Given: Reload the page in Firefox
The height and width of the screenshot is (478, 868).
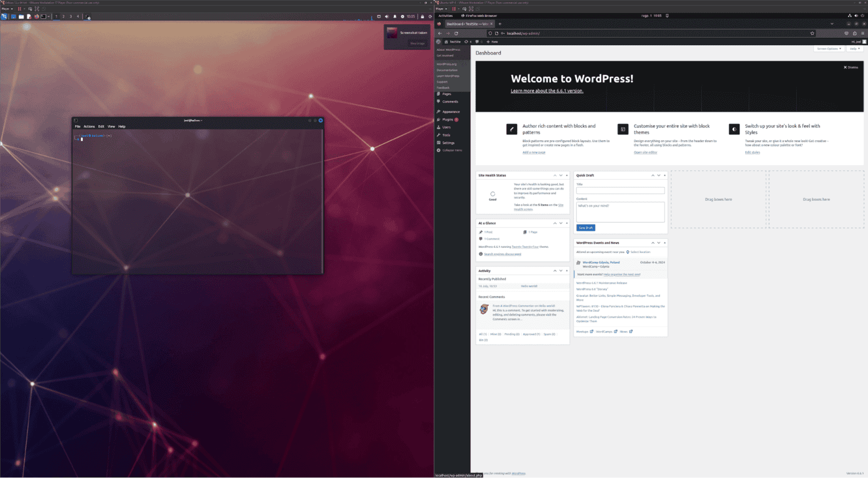Looking at the screenshot, I should tap(456, 33).
